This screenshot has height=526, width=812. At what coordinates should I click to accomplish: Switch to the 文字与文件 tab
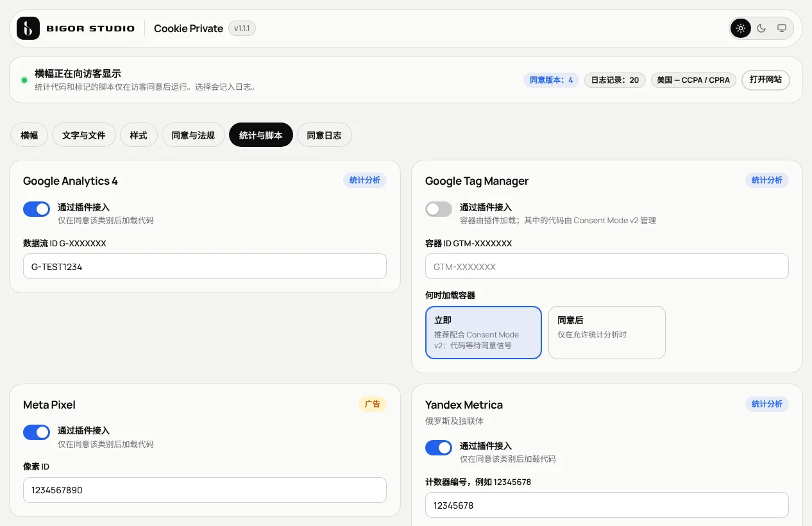[x=84, y=135]
